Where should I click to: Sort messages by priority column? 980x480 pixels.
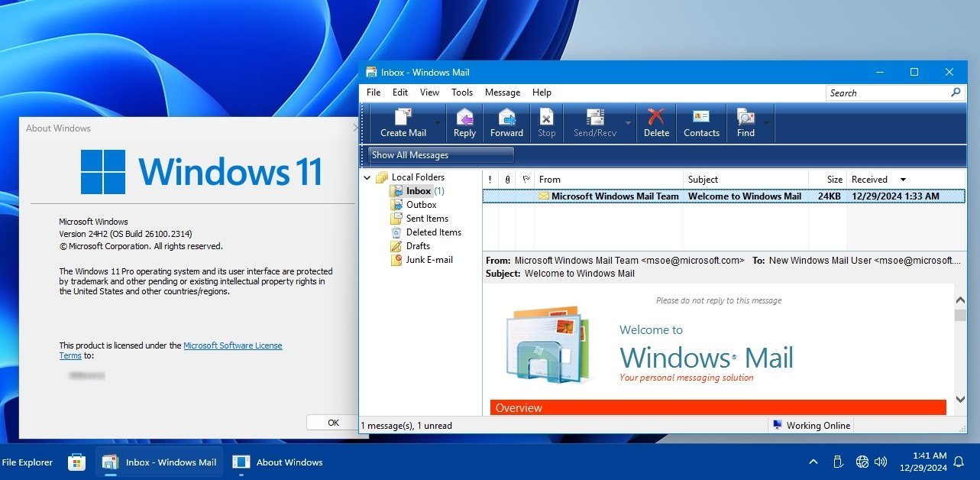pos(490,180)
